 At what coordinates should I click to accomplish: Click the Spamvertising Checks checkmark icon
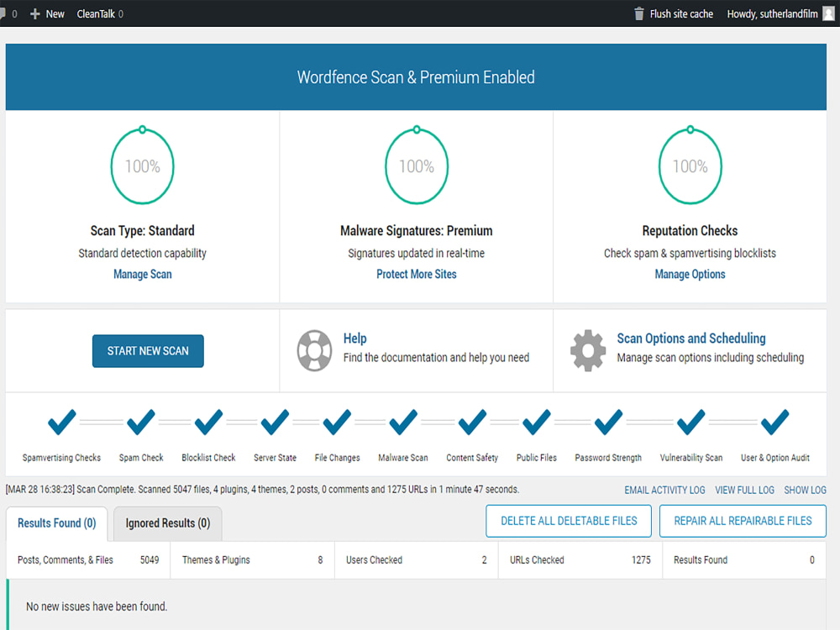(x=61, y=423)
